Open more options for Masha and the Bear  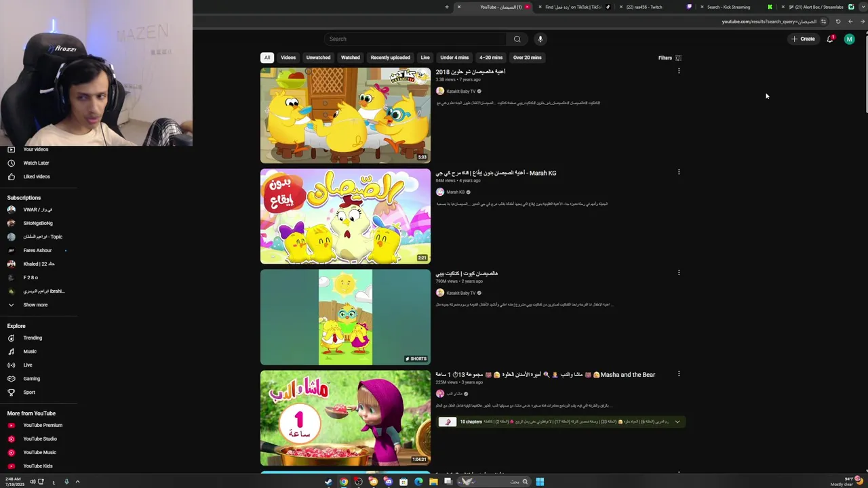pyautogui.click(x=679, y=374)
